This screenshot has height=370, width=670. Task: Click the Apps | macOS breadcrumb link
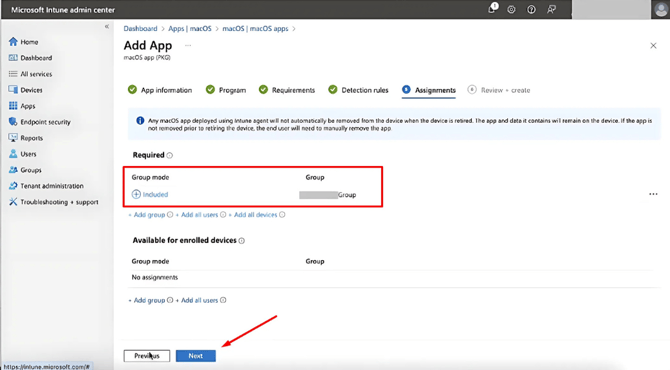click(x=190, y=29)
